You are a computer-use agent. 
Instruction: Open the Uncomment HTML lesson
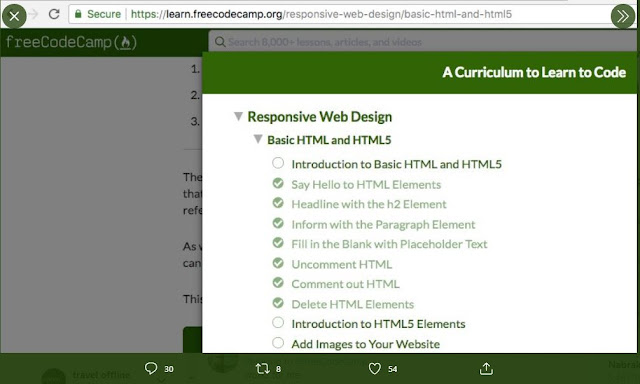[342, 264]
